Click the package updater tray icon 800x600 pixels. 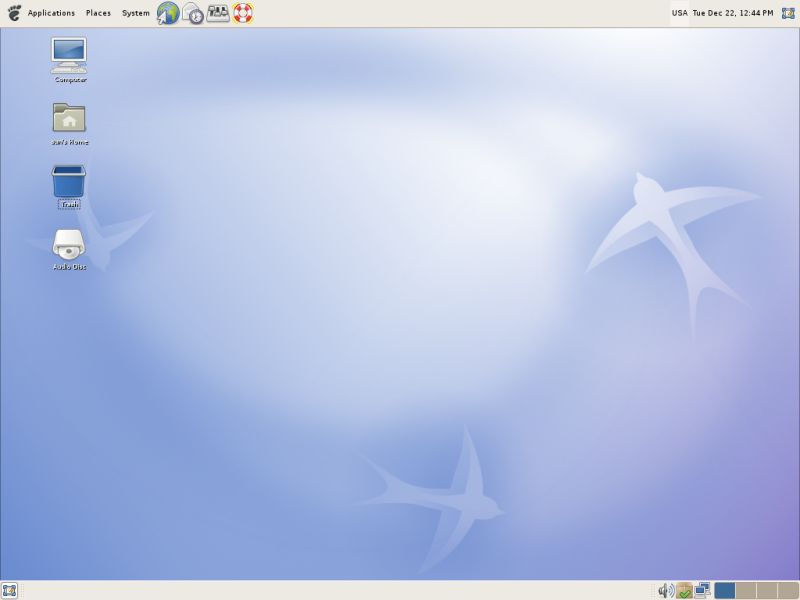684,591
